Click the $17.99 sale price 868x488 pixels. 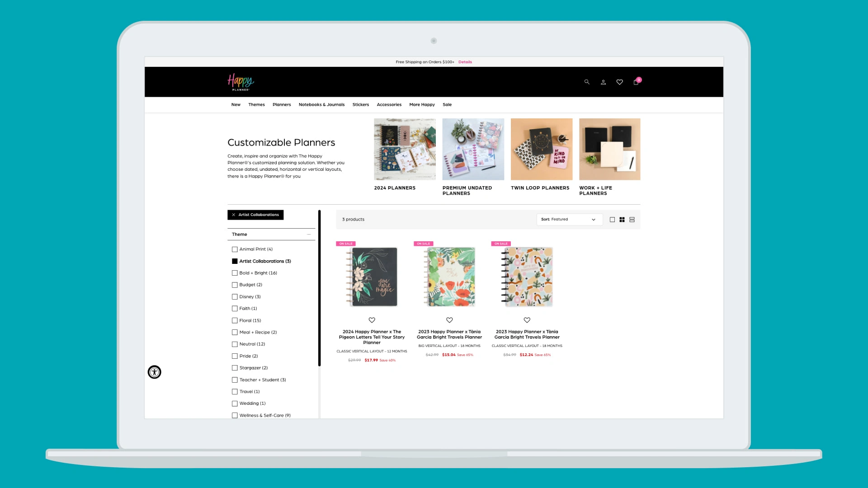(371, 360)
